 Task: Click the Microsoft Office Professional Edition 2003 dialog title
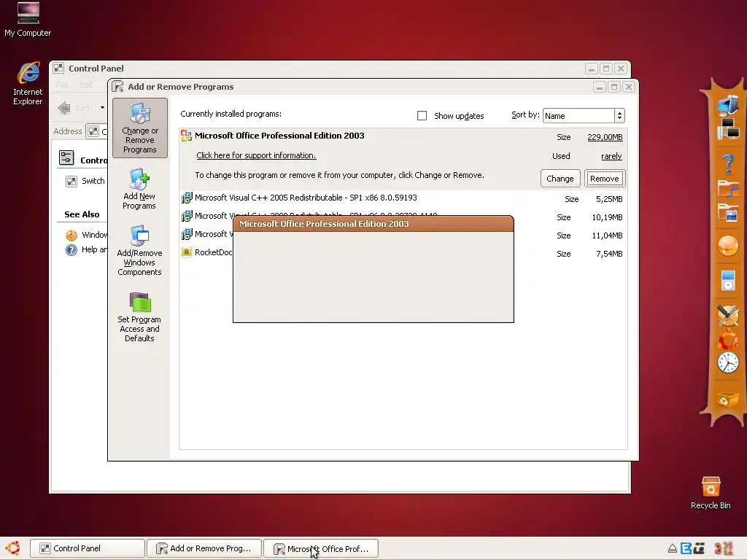point(324,224)
